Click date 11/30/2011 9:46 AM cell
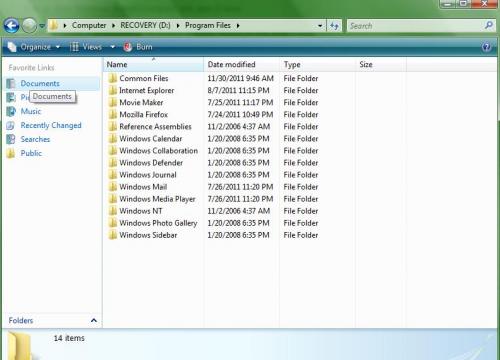This screenshot has width=500, height=360. [240, 78]
